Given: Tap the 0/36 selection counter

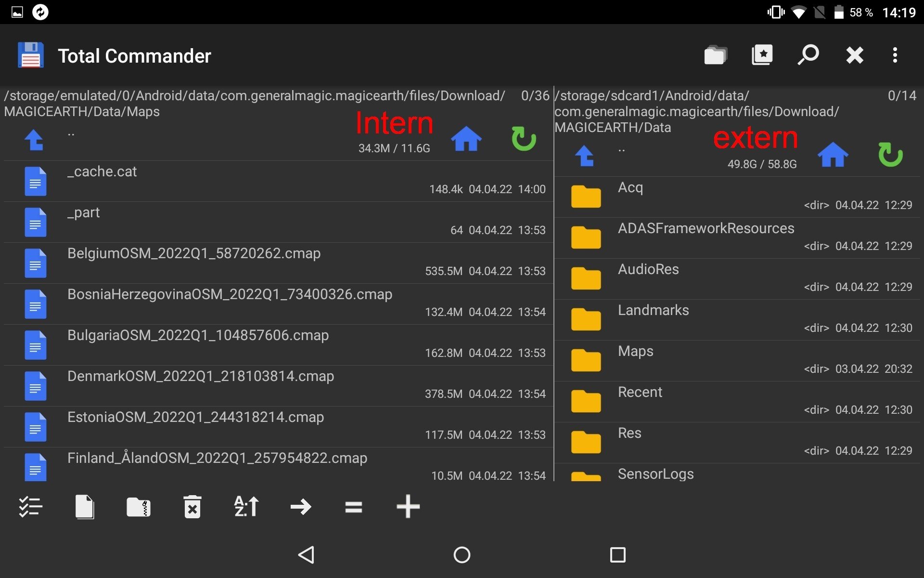Looking at the screenshot, I should [535, 96].
